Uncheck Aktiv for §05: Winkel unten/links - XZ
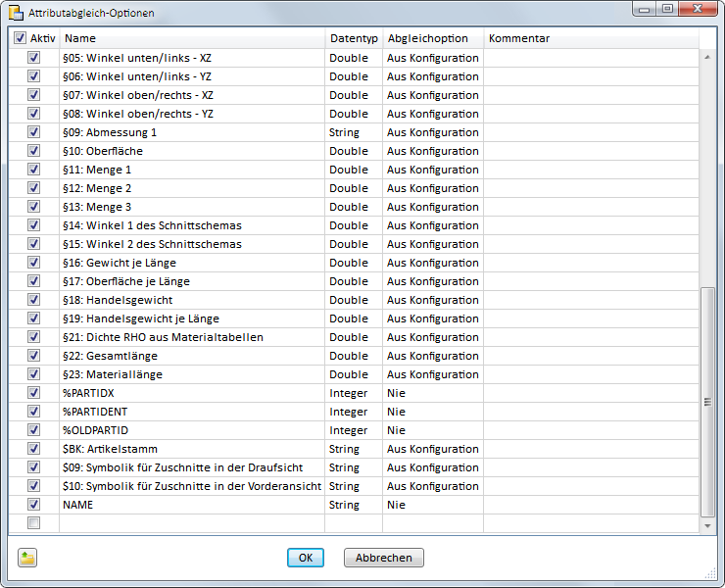Screen dimensions: 725x588 click(x=33, y=58)
